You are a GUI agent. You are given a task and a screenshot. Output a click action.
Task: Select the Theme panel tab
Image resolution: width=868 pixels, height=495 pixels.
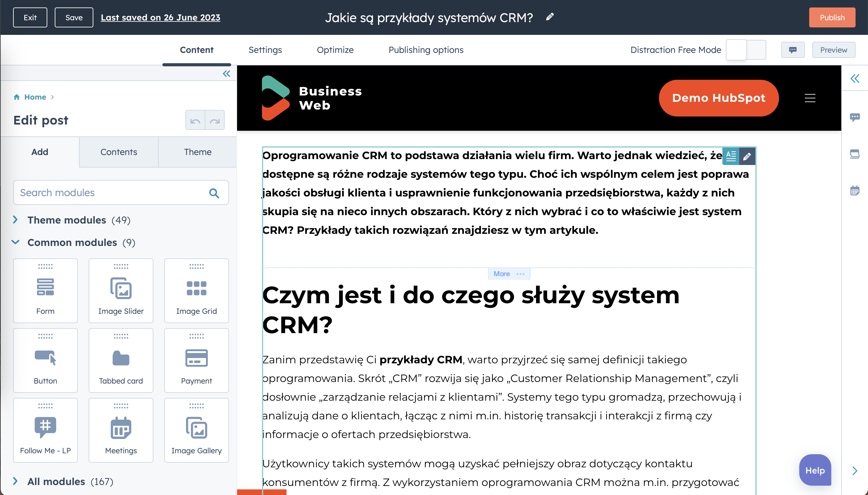(x=197, y=152)
